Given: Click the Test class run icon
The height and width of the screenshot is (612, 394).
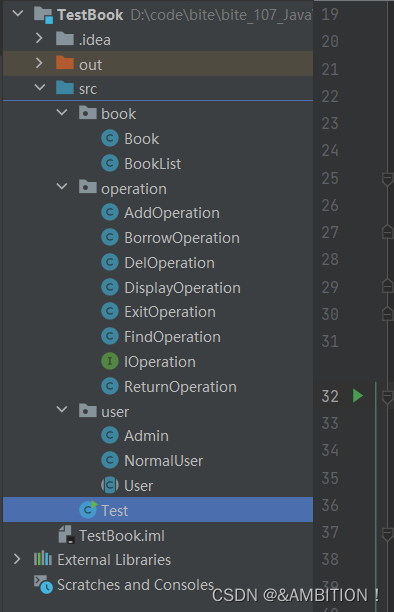Looking at the screenshot, I should (x=88, y=510).
